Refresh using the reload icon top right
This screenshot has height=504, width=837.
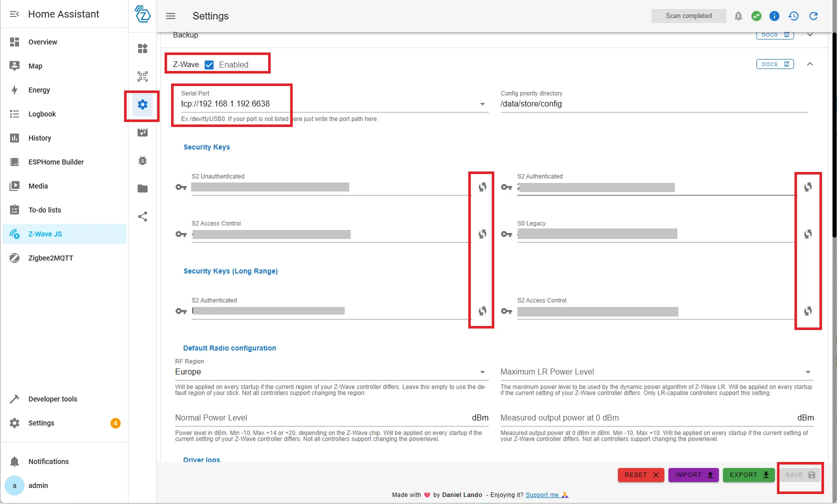[813, 16]
